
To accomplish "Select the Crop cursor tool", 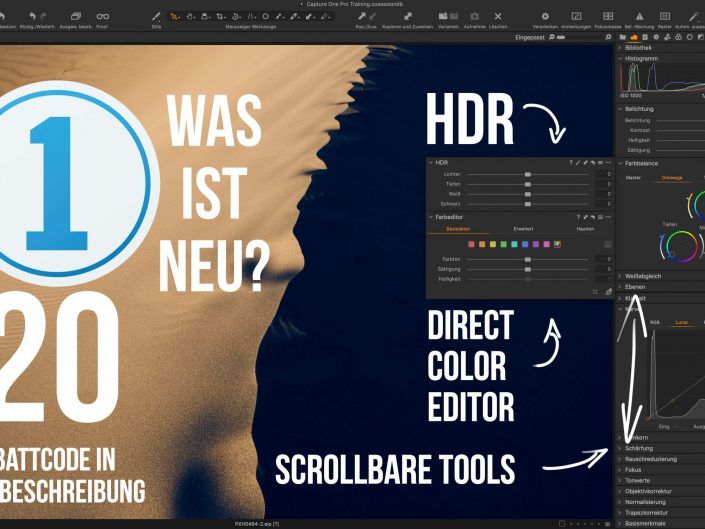I will coord(220,17).
